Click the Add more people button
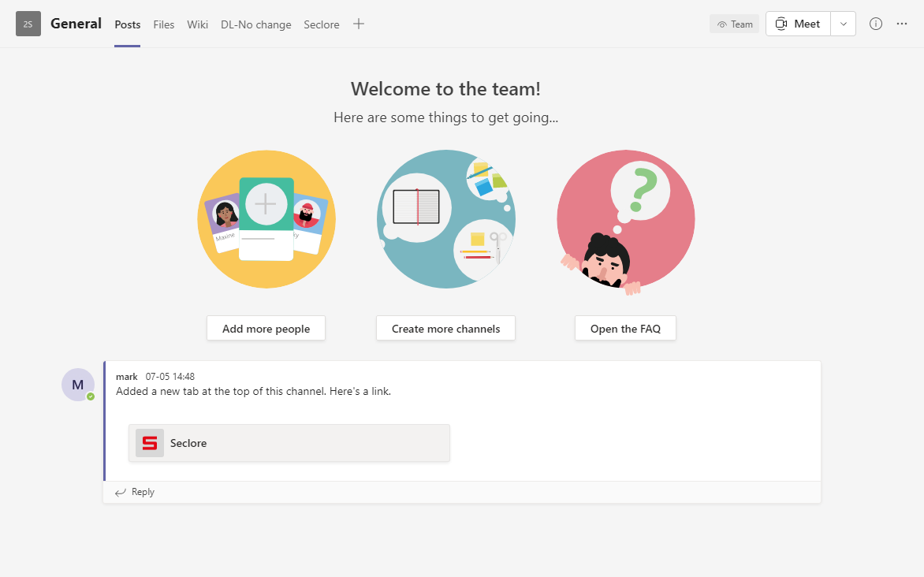 (x=266, y=328)
